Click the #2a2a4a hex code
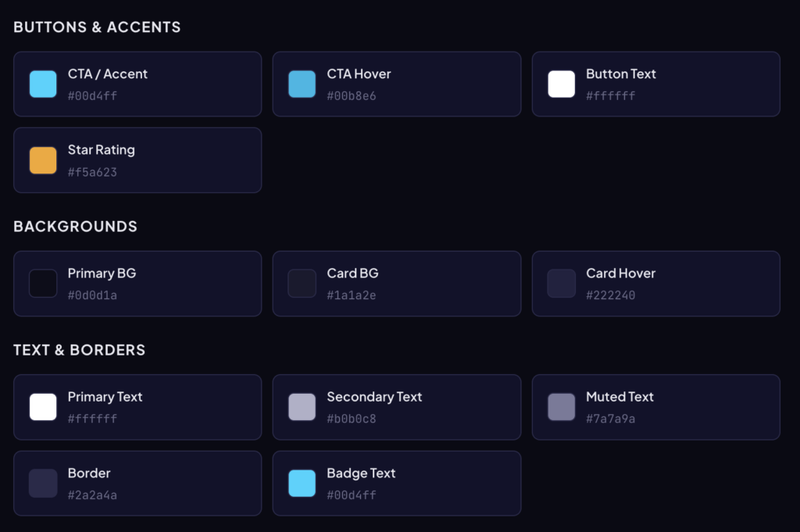This screenshot has height=532, width=800. [x=92, y=495]
